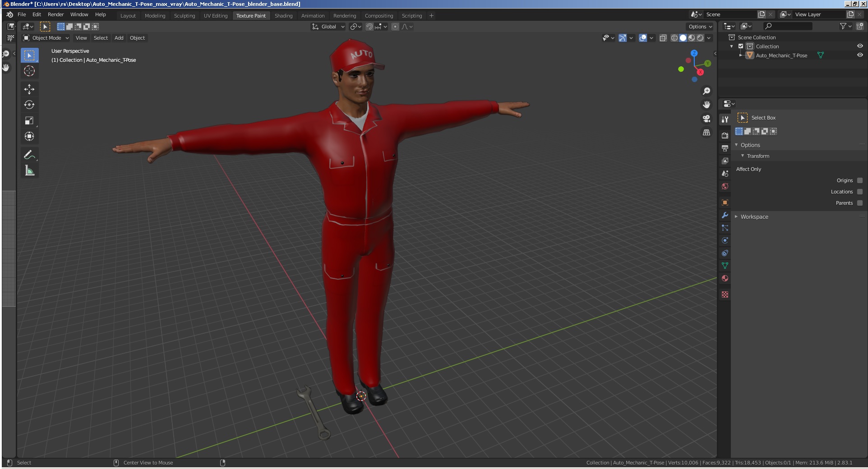Open the outliner filter dropdown
Image resolution: width=868 pixels, height=469 pixels.
pos(845,27)
